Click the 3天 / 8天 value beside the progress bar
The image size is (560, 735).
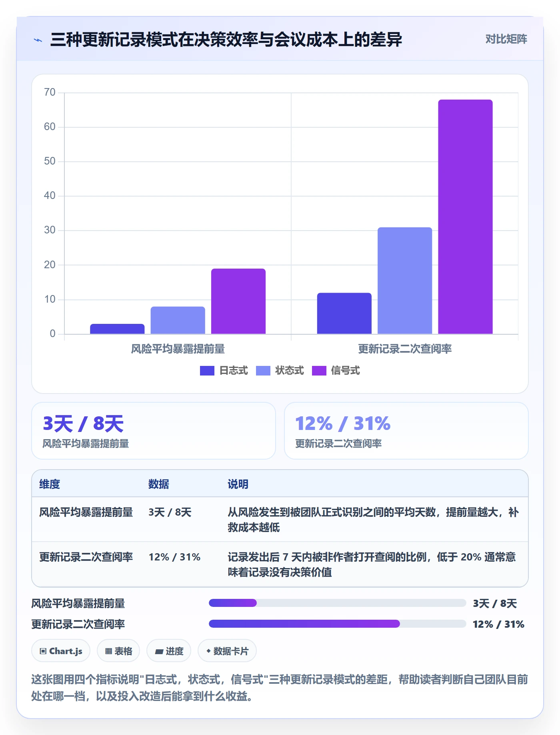coord(495,603)
